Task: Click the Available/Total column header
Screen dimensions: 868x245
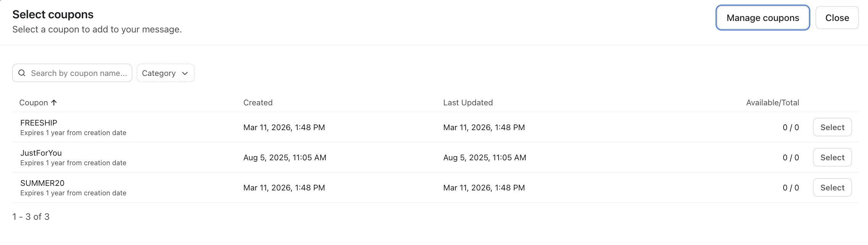Action: click(x=772, y=103)
